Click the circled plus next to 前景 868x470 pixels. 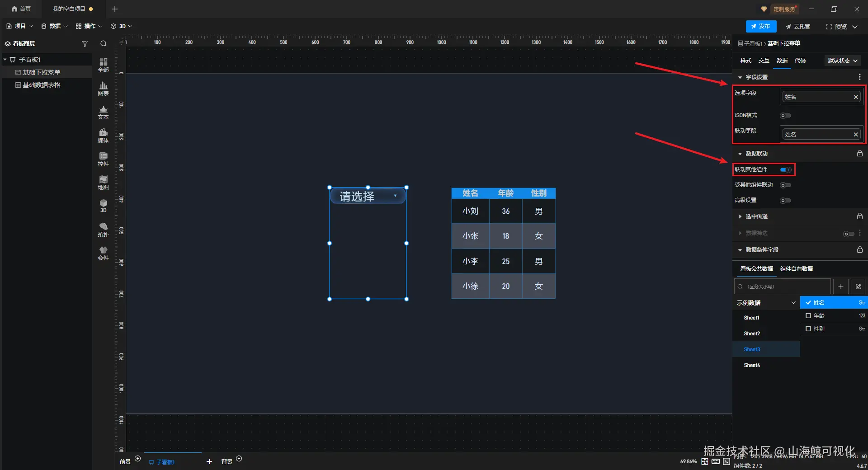click(138, 459)
